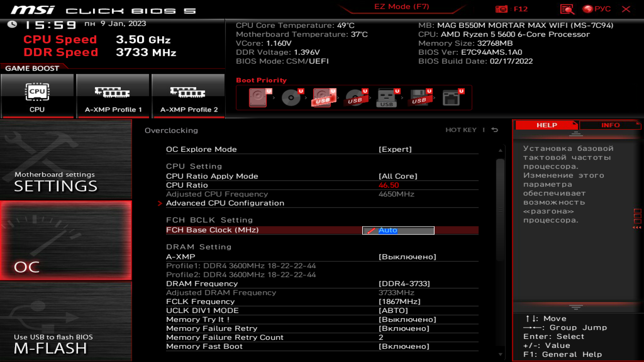
Task: Open the A-XMP [Выключено] option
Action: (322, 257)
